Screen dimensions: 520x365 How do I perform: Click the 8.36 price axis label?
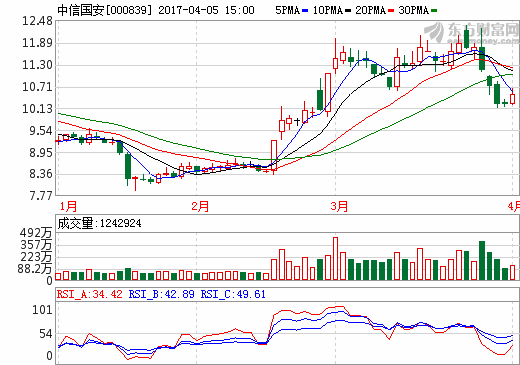(40, 174)
